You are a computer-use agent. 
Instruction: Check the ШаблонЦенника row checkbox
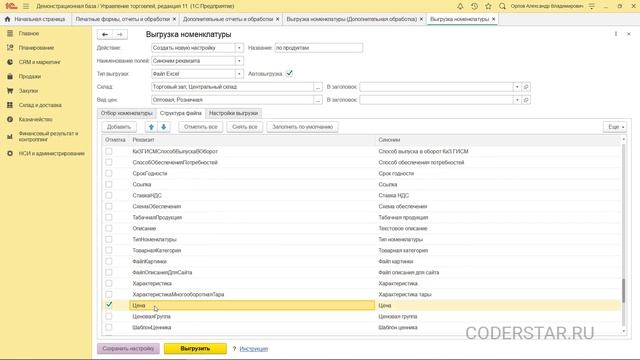[109, 327]
